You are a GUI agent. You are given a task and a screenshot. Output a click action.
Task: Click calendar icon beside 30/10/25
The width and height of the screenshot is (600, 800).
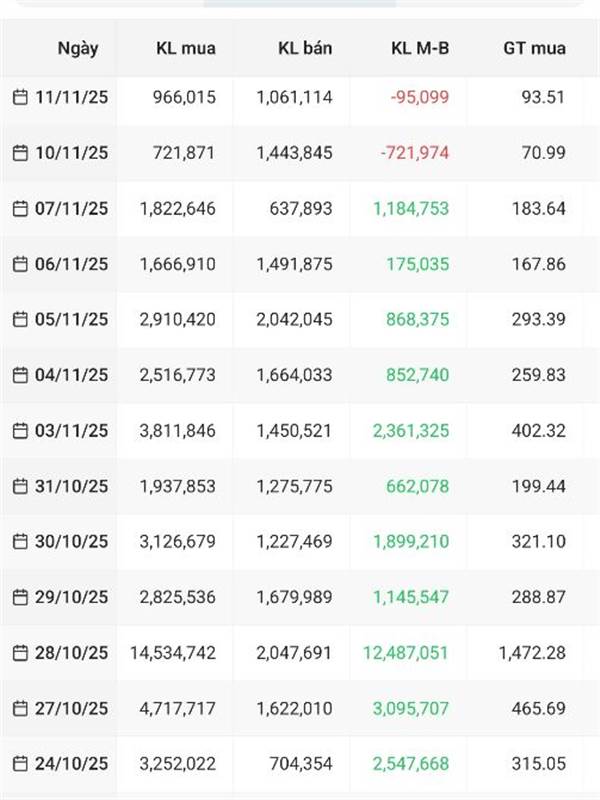pyautogui.click(x=20, y=541)
